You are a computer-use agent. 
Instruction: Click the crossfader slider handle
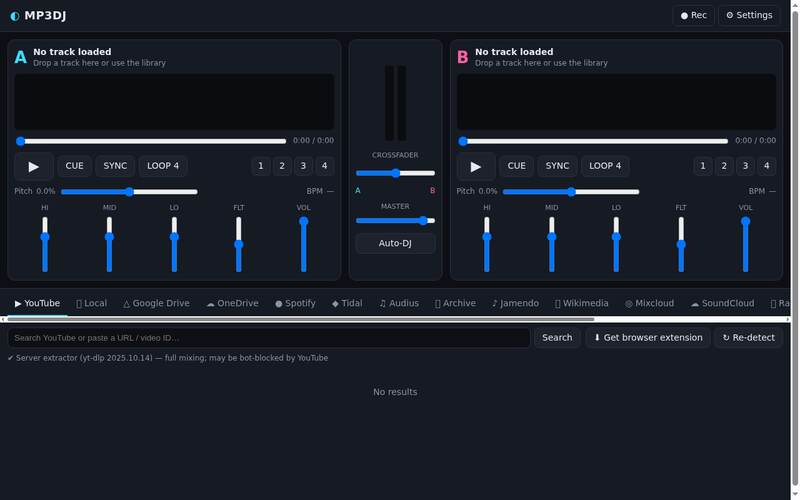click(396, 173)
